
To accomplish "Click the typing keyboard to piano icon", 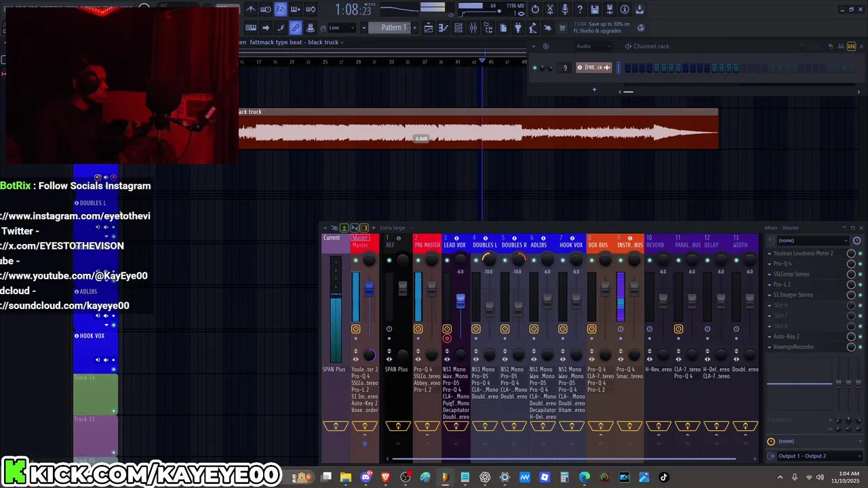I will (x=251, y=28).
